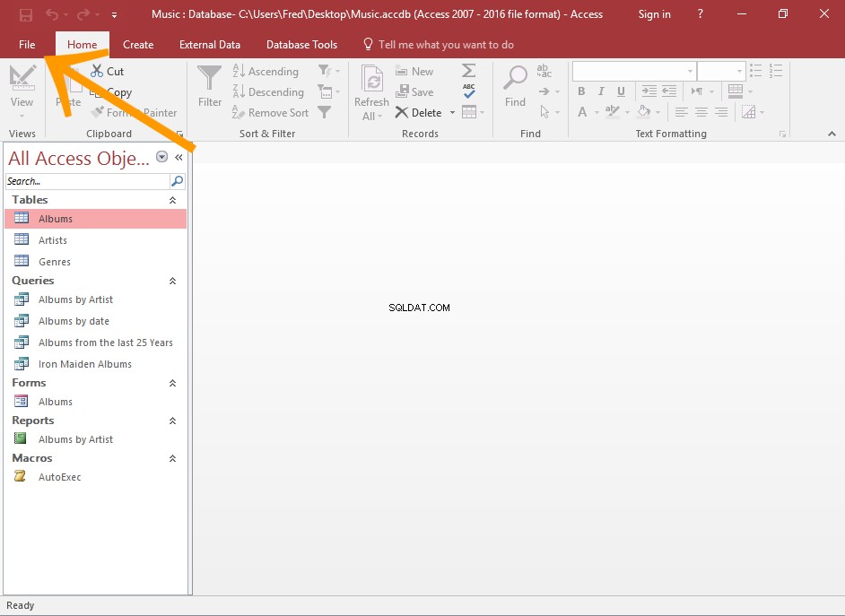
Task: Open the External Data tab
Action: 210,45
